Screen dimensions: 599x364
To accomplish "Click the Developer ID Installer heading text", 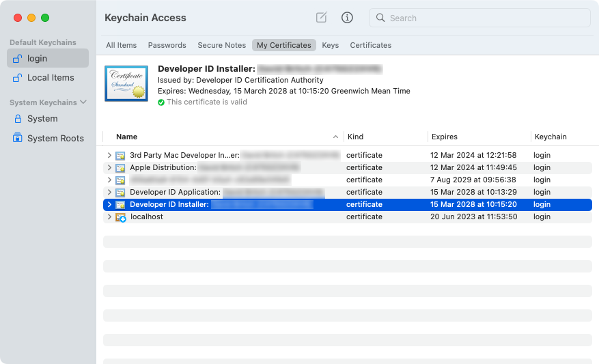I will click(x=206, y=69).
